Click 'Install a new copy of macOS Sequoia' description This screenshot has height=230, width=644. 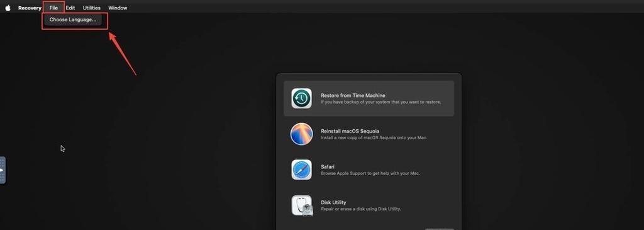(x=374, y=137)
